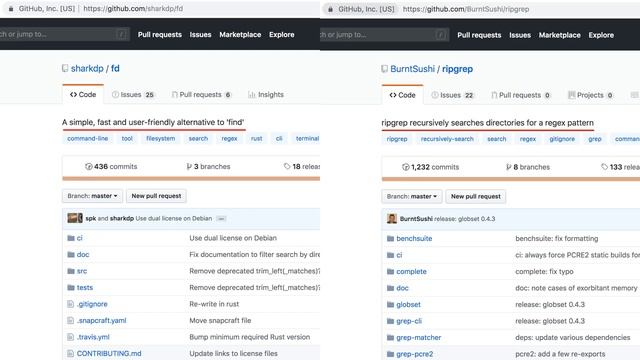Open the Code tab in fd repo
The width and height of the screenshot is (640, 360).
(83, 94)
